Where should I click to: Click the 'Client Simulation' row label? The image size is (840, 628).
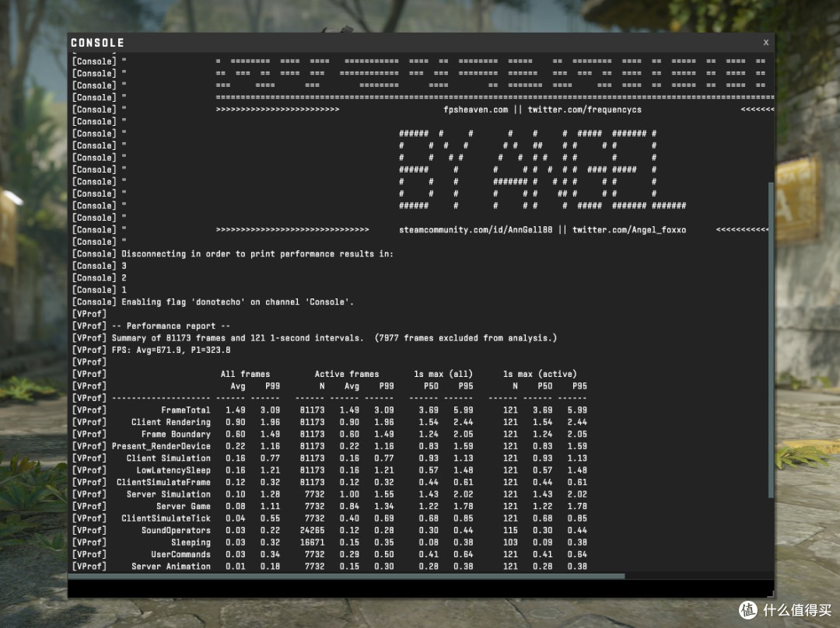click(168, 459)
